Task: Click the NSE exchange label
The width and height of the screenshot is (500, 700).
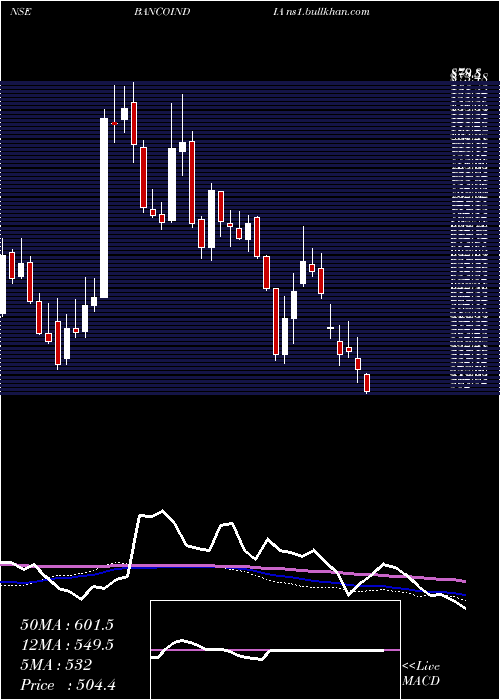Action: 21,12
